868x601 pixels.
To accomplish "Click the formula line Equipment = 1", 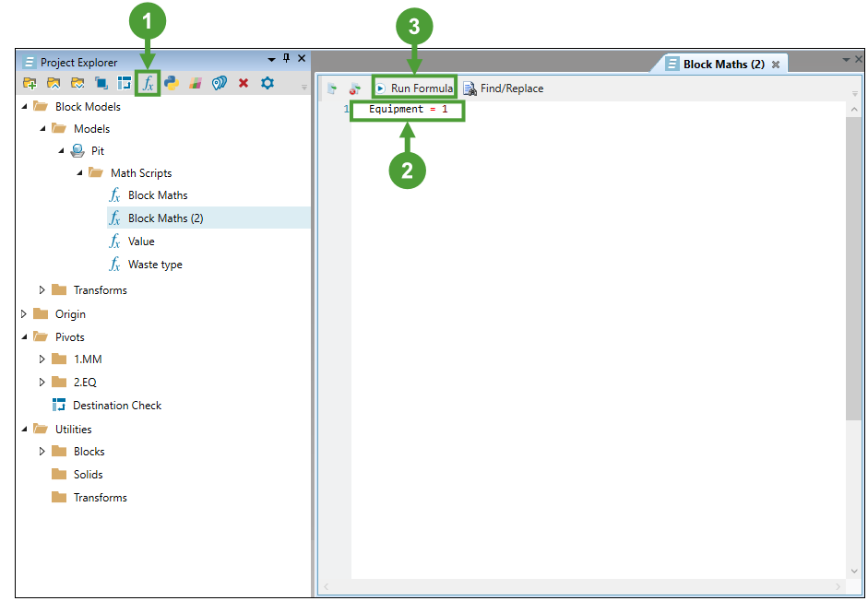I will click(408, 109).
